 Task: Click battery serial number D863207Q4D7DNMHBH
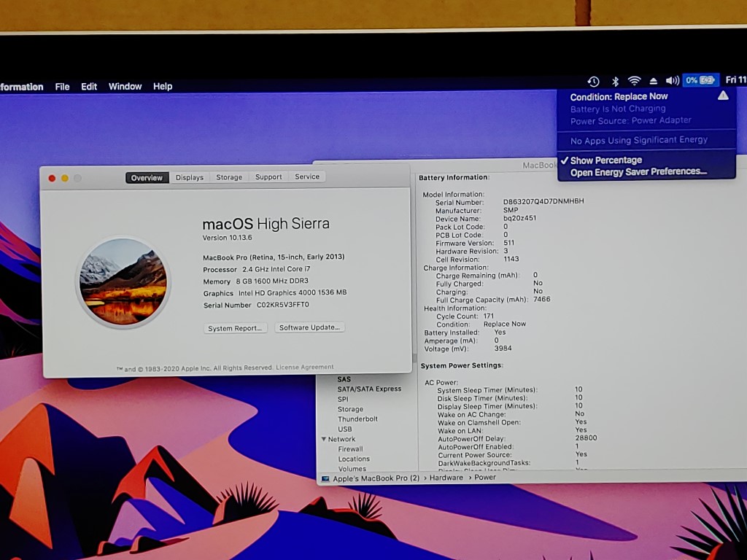(543, 201)
